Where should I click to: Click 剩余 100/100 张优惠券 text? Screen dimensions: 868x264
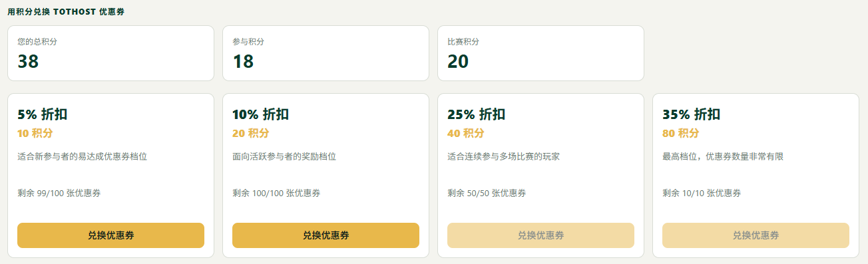(x=276, y=194)
